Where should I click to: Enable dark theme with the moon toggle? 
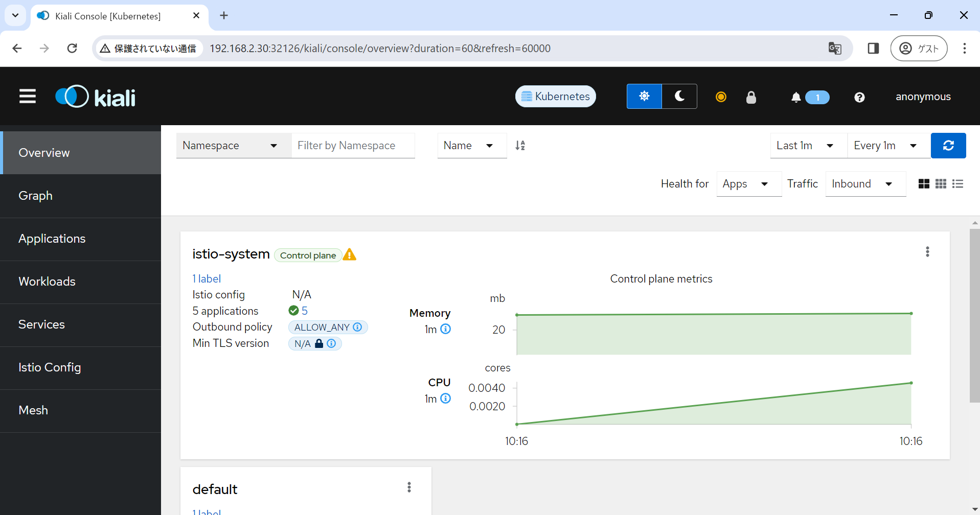[x=679, y=96]
